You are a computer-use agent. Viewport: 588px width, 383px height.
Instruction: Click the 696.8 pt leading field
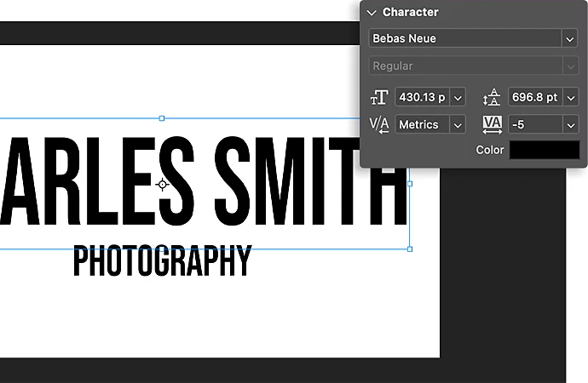pyautogui.click(x=533, y=97)
